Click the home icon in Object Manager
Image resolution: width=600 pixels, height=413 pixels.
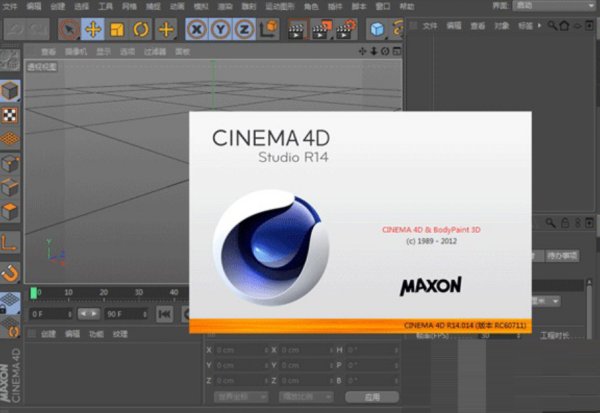coord(564,26)
